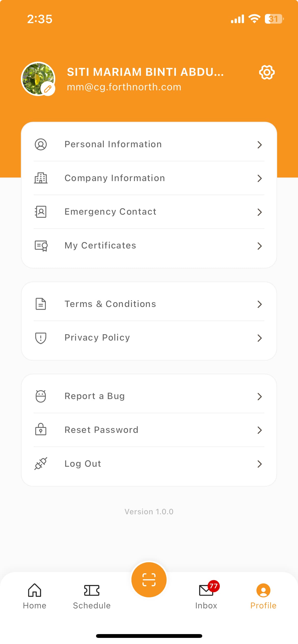Screen dimensions: 298x644
Task: Expand the Company Information chevron
Action: (x=260, y=178)
